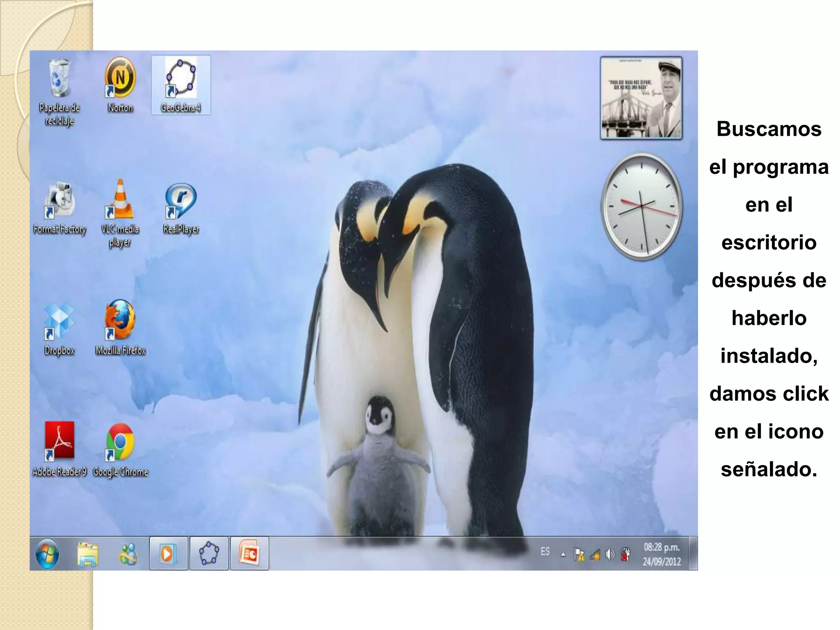Open the RealPlayer desktop shortcut

tap(181, 208)
